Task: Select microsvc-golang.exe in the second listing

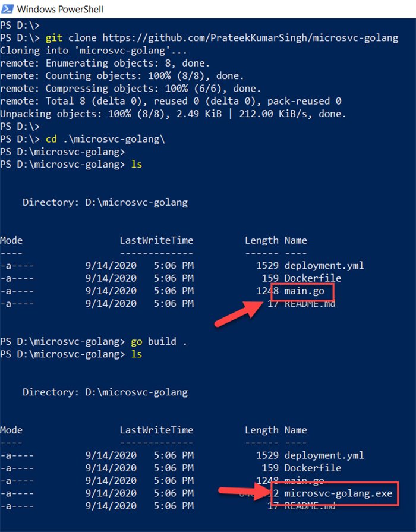Action: point(338,493)
